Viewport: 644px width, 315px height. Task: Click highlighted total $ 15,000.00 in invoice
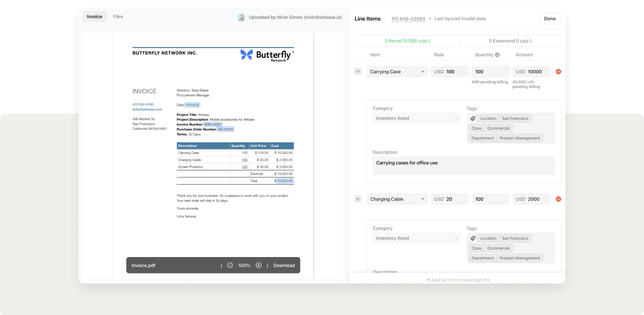click(284, 181)
